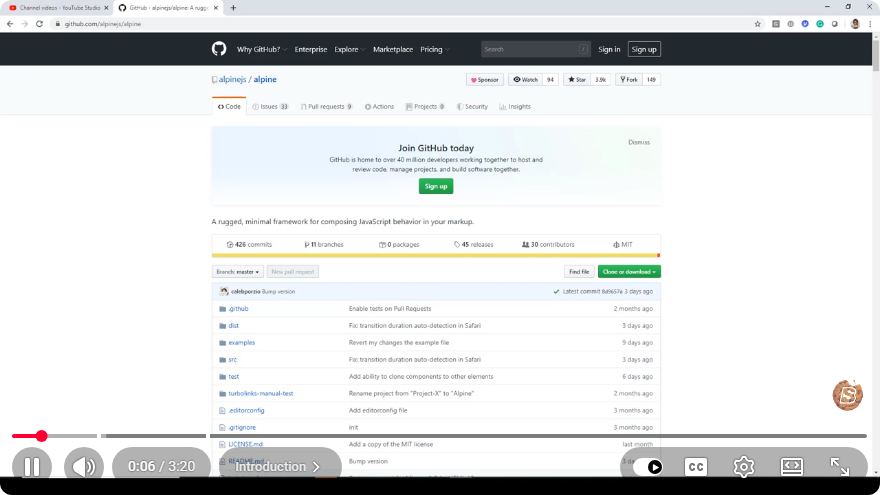The image size is (880, 495).
Task: Turn on closed captions CC
Action: point(696,467)
